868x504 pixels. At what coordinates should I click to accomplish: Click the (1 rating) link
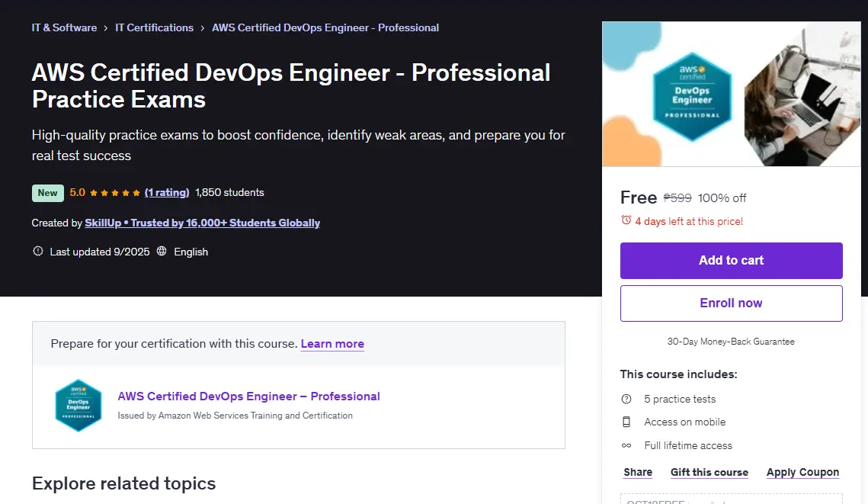pos(167,193)
